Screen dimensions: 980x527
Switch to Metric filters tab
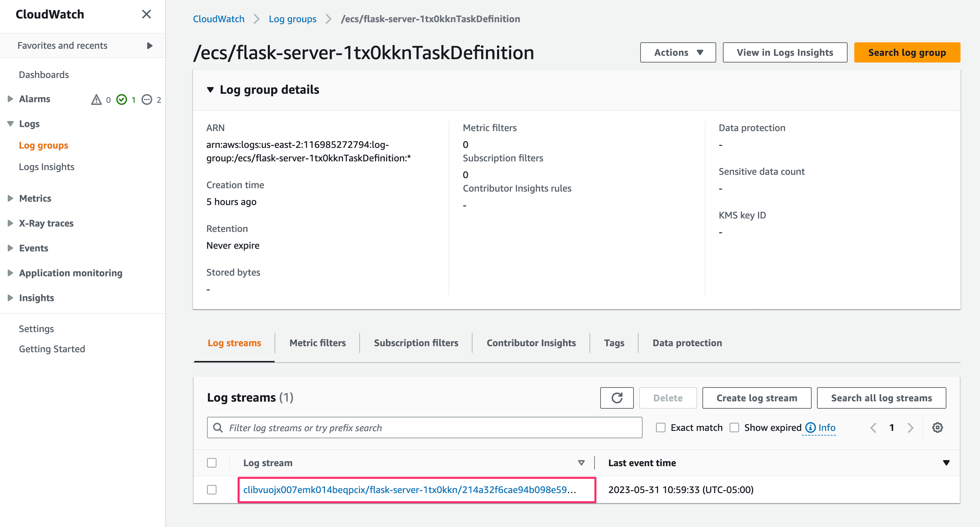pyautogui.click(x=317, y=343)
